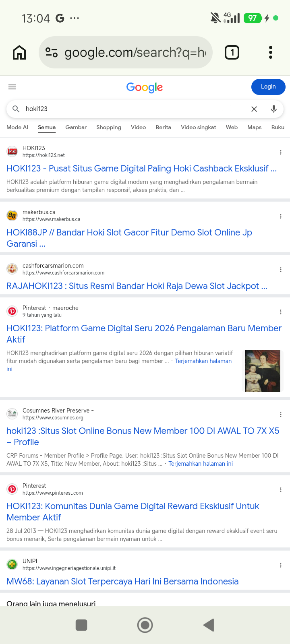Tap the Cosumnes River Preserve favicon
Viewport: 290px width, 644px height.
point(12,414)
